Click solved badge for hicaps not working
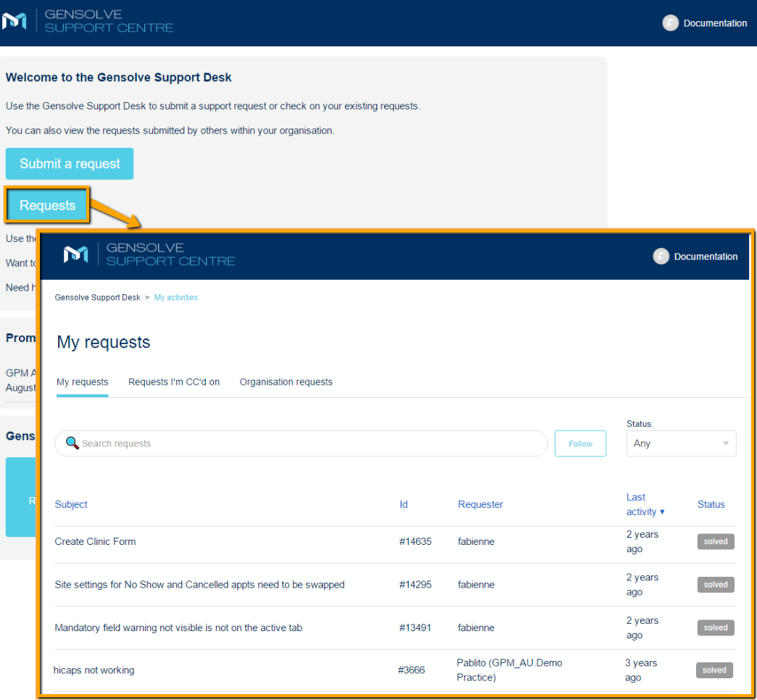This screenshot has height=700, width=757. pos(714,670)
